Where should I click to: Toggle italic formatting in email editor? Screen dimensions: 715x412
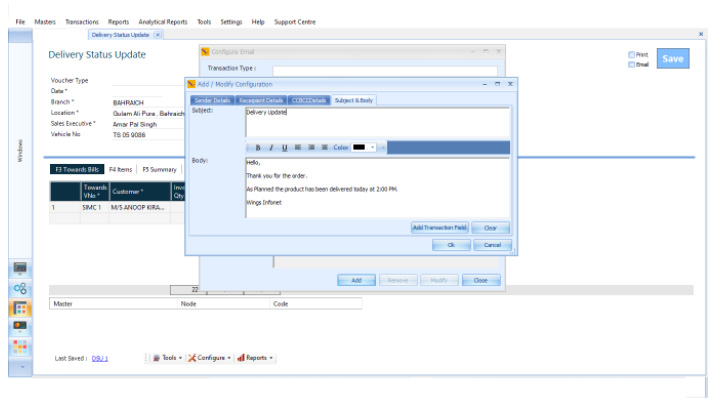[x=271, y=147]
